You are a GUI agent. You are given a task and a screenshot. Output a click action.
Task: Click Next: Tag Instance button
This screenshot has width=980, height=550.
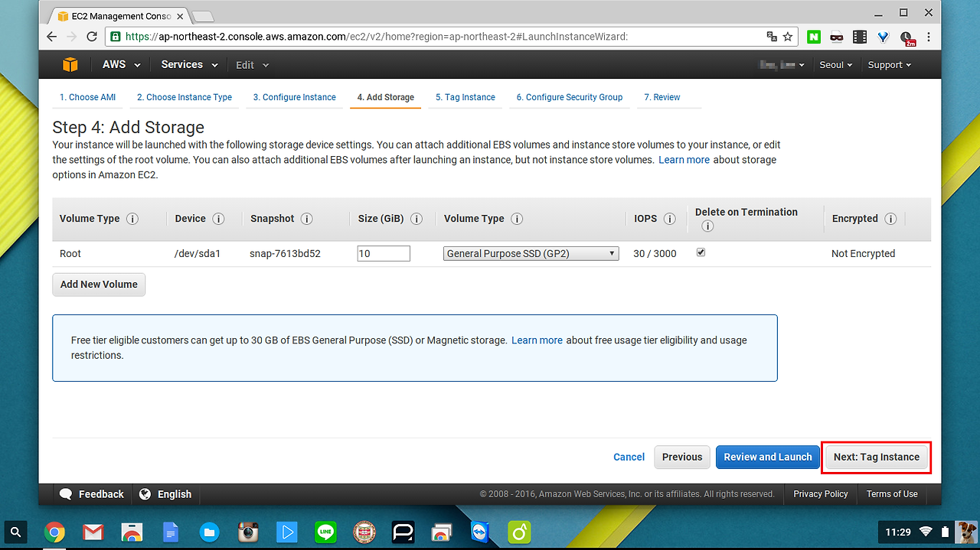[x=876, y=457]
